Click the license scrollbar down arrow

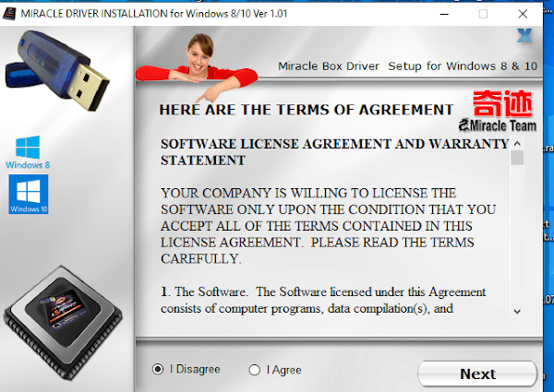point(517,311)
